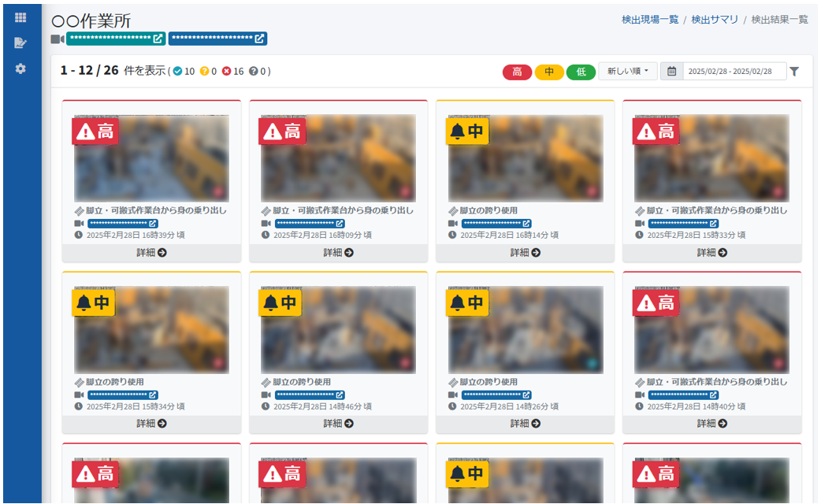Open 詳細 for the 16時14分 detection
The image size is (821, 504).
pyautogui.click(x=526, y=253)
